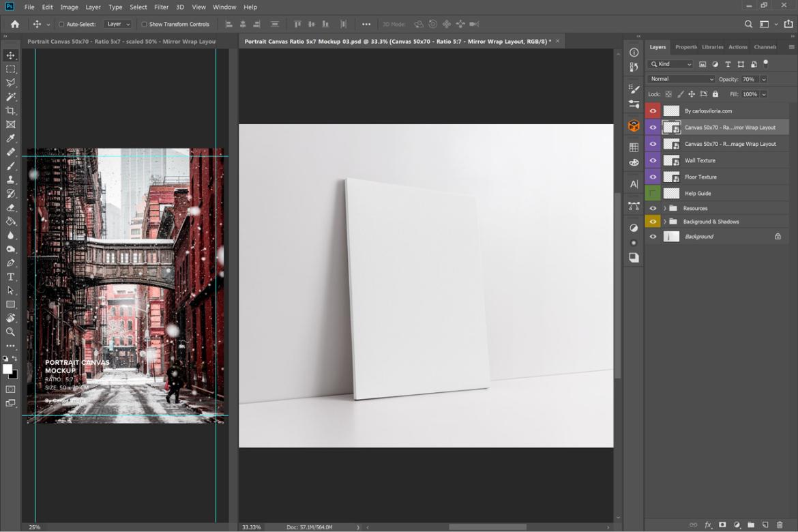Select the Pen tool

(x=10, y=263)
